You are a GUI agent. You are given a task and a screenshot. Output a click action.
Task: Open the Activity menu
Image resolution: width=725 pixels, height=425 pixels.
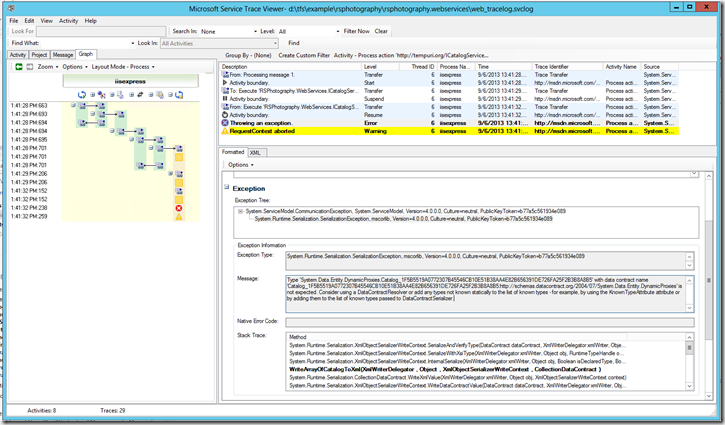click(x=68, y=20)
